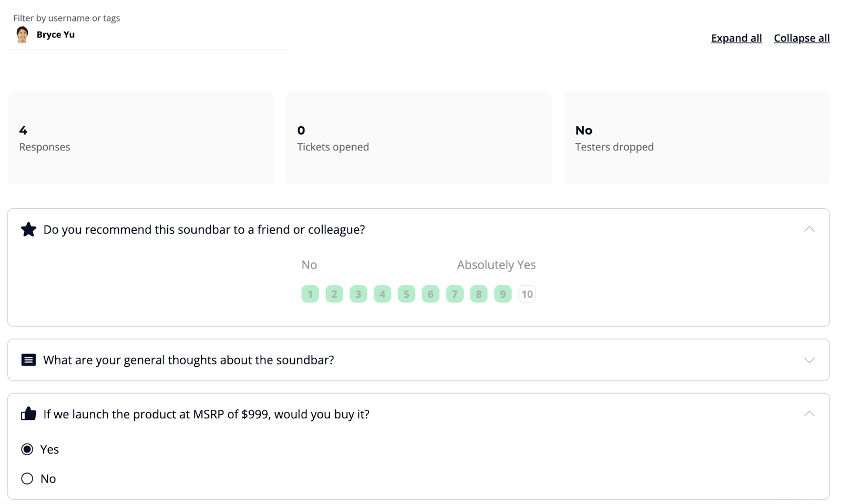
Task: Click the text-lines icon beside general thoughts question
Action: click(28, 360)
